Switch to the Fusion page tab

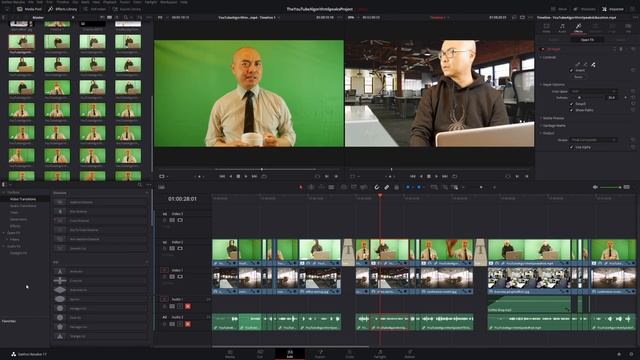320,354
